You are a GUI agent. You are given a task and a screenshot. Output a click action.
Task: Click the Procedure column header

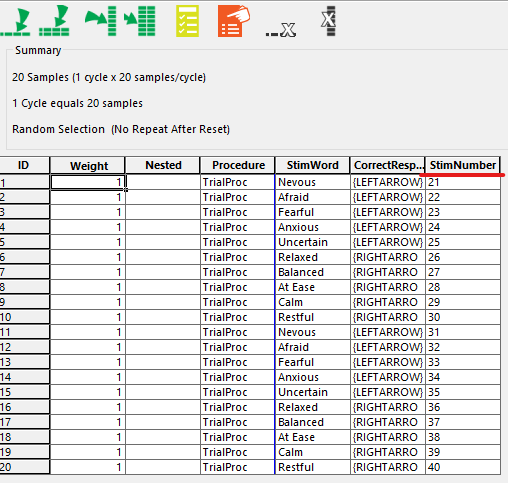(x=238, y=165)
